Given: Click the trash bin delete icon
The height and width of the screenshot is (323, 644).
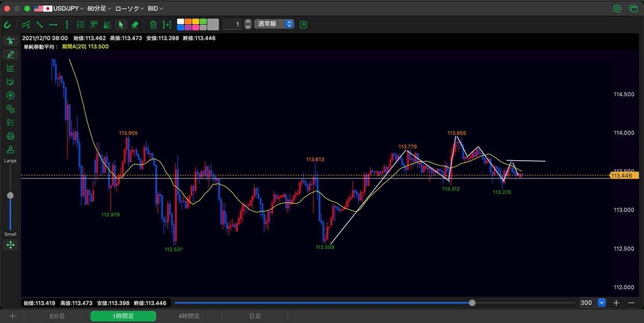Looking at the screenshot, I should (153, 24).
